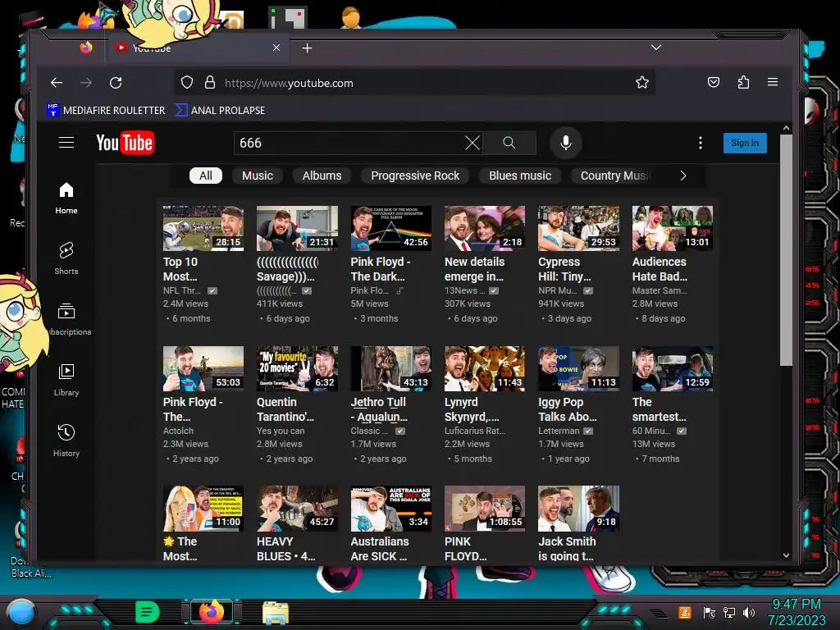840x630 pixels.
Task: Click the Firefox taskbar icon
Action: pos(212,612)
